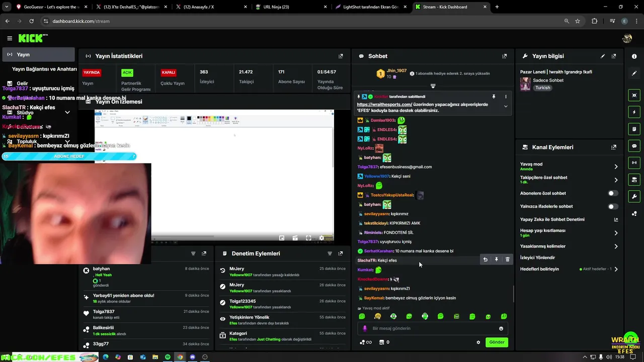Viewport: 644px width, 362px height.
Task: Open Sadece Sohbet category
Action: tap(548, 80)
